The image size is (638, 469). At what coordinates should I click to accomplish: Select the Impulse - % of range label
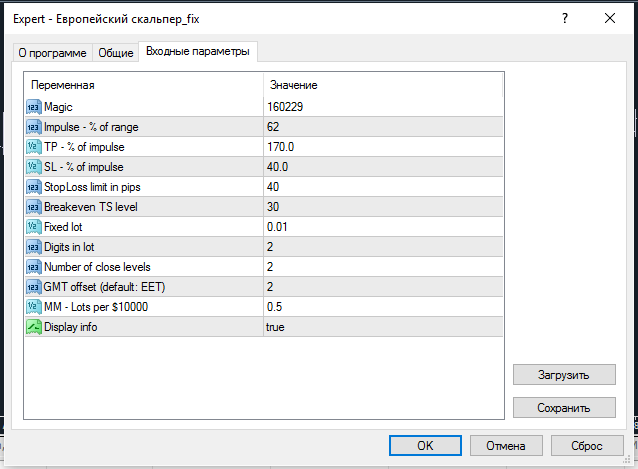[91, 127]
